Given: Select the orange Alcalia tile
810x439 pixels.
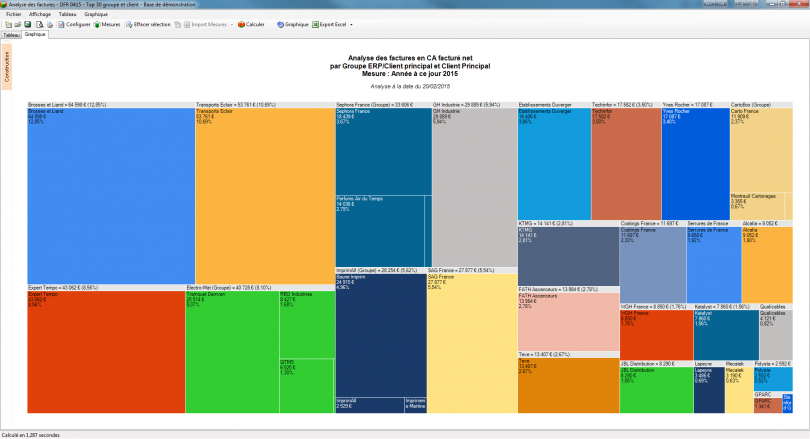Looking at the screenshot, I should pos(767,264).
